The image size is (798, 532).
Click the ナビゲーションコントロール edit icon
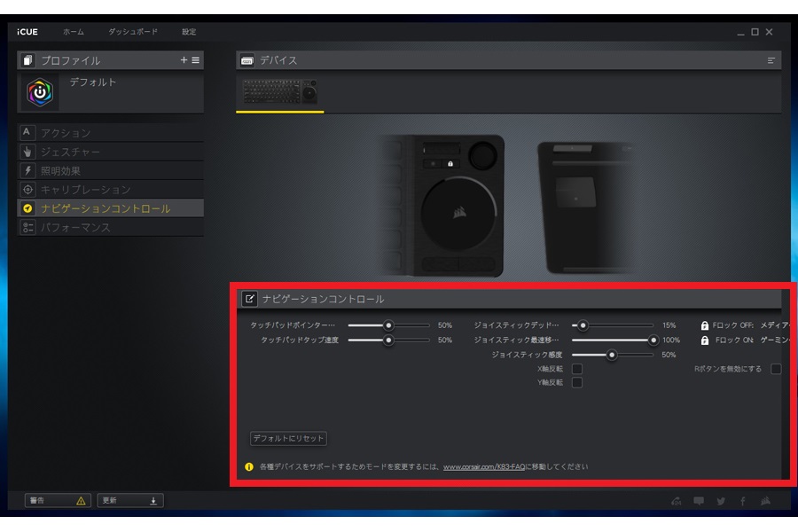pos(249,299)
